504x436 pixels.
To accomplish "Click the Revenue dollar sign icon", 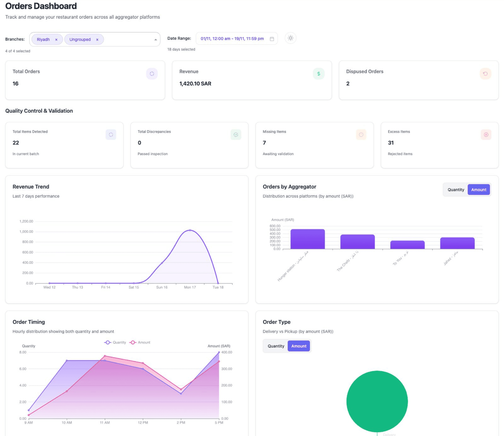I will 318,74.
